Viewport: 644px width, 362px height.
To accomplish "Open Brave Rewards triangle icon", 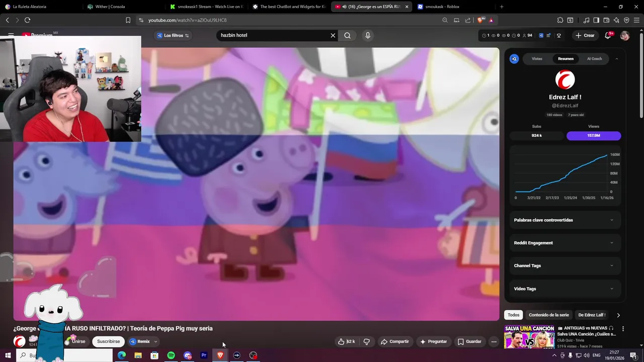I will click(x=491, y=20).
